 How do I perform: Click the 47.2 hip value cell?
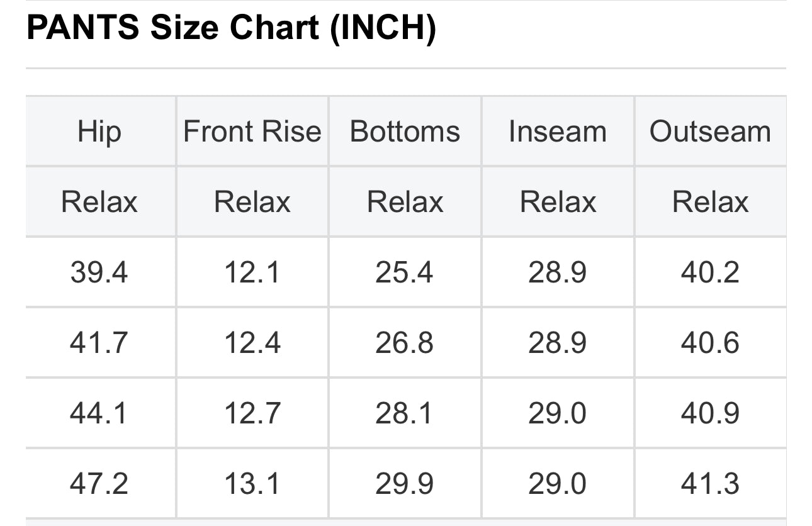click(99, 484)
